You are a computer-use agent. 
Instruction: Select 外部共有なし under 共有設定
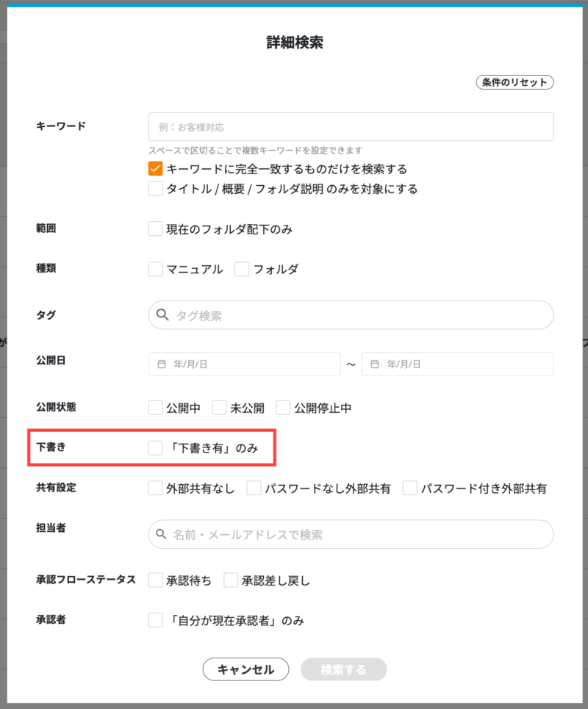point(154,487)
